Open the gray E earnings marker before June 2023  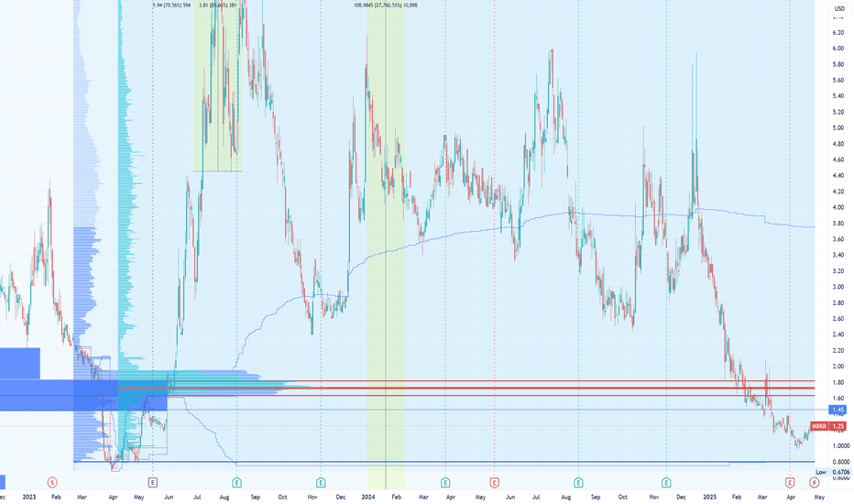pos(153,482)
